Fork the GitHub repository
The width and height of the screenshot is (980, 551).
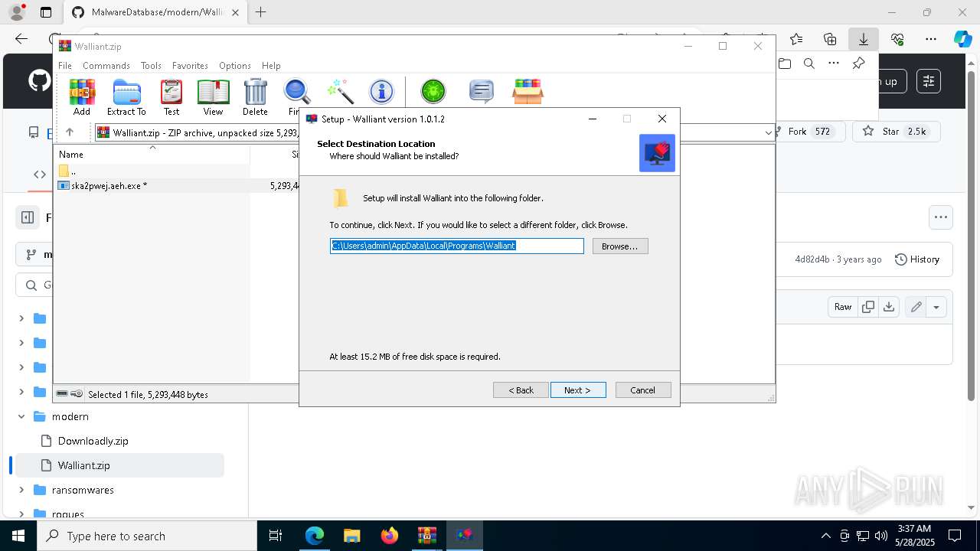(810, 132)
